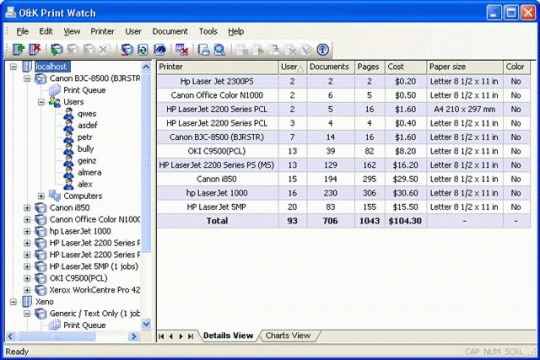
Task: Click tree panel scroll left arrow
Action: [10, 336]
